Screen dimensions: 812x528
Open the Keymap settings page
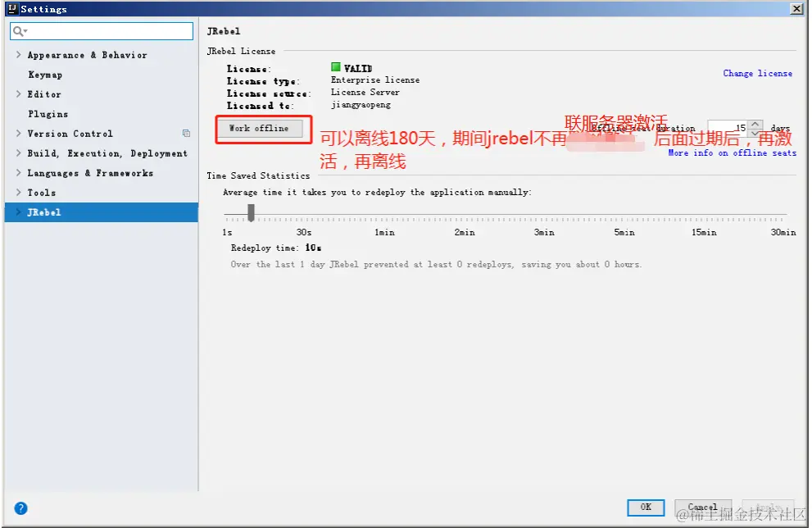[x=45, y=75]
